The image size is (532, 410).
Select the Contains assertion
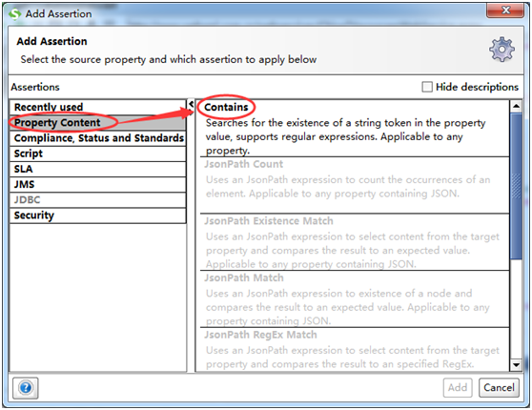pyautogui.click(x=355, y=129)
